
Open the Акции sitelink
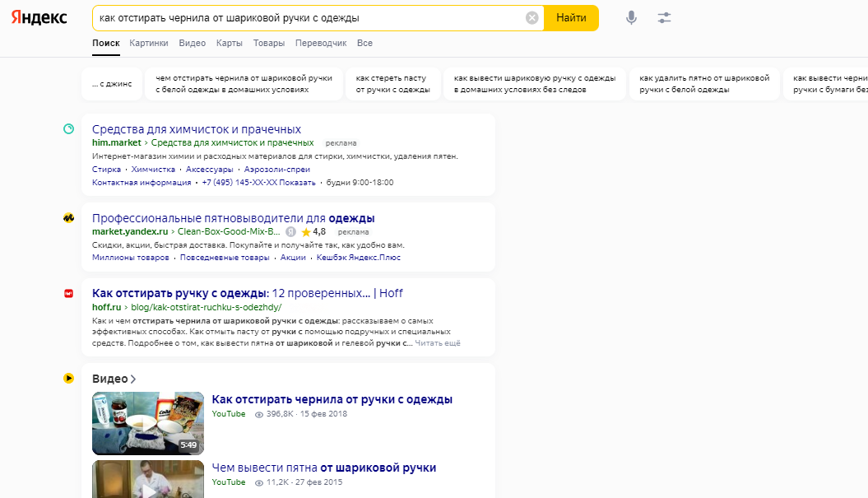point(293,258)
